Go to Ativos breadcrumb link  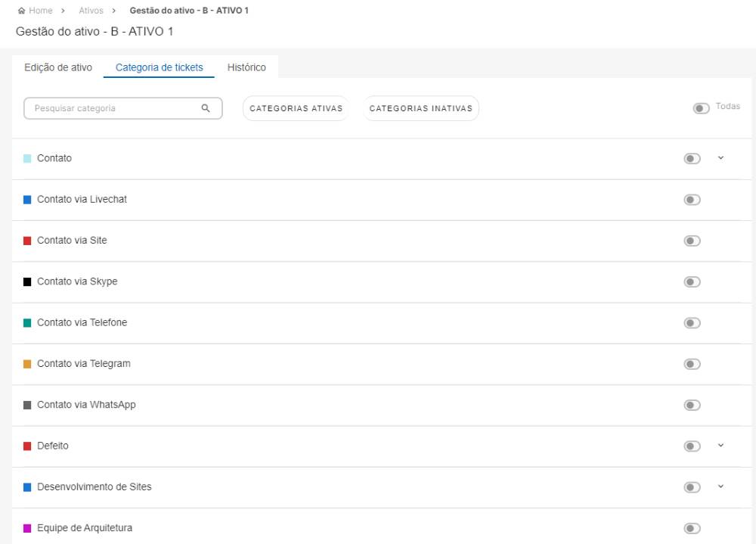pos(91,11)
